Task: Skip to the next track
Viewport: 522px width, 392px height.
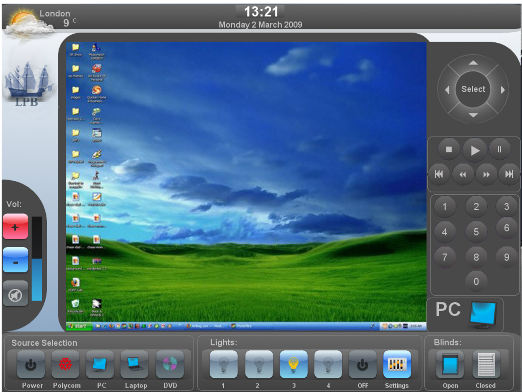Action: 509,174
